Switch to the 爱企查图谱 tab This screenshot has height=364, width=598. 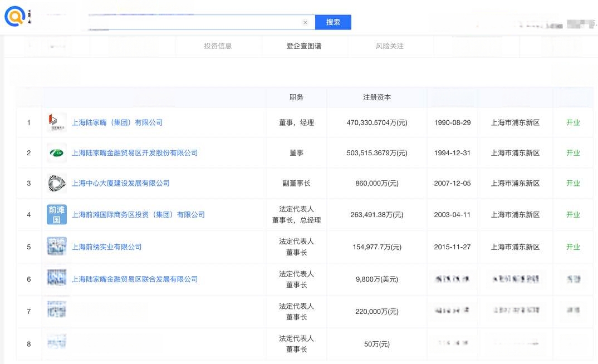(303, 46)
